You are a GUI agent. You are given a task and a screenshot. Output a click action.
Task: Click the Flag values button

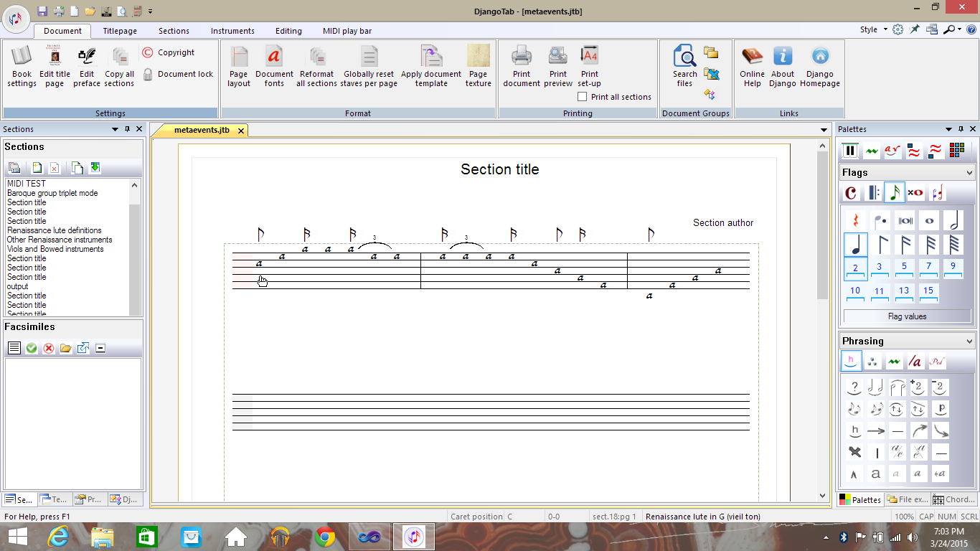tap(907, 316)
